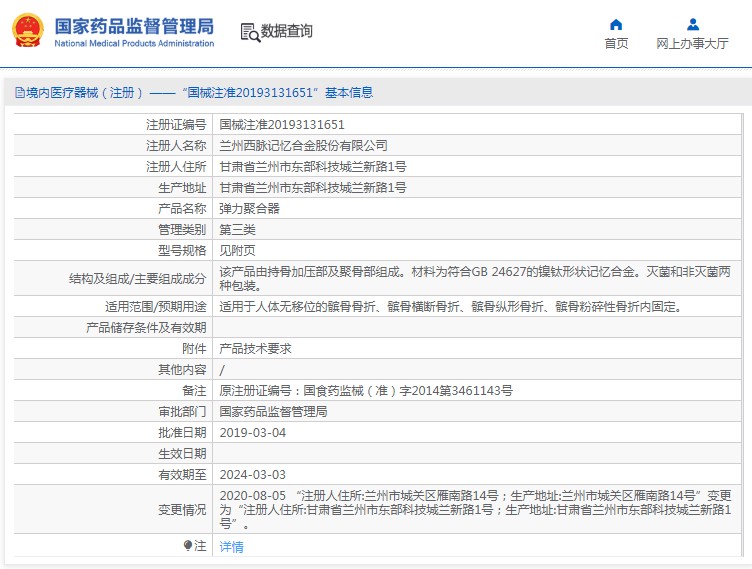Select registration number 国械注准20193131651 cell
The width and height of the screenshot is (752, 569).
click(282, 125)
